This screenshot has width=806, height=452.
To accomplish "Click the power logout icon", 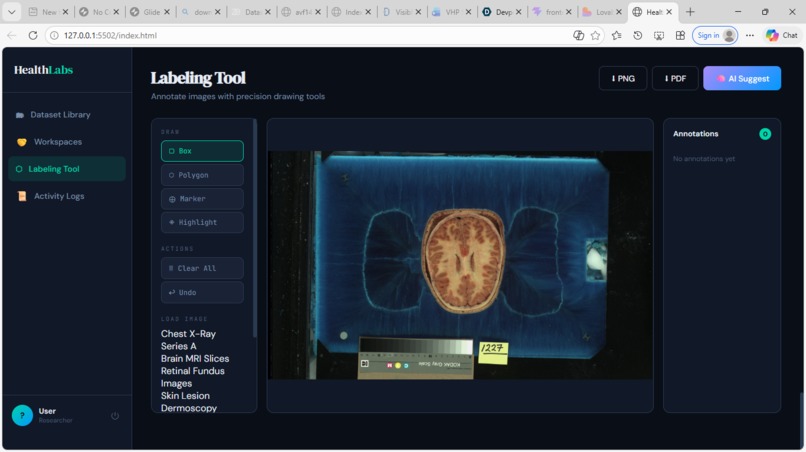I will pos(115,415).
